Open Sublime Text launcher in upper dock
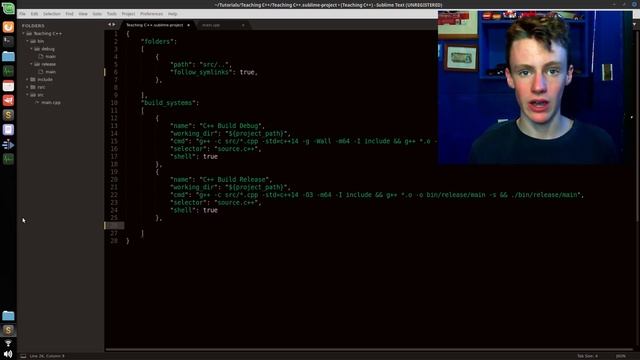 8,115
